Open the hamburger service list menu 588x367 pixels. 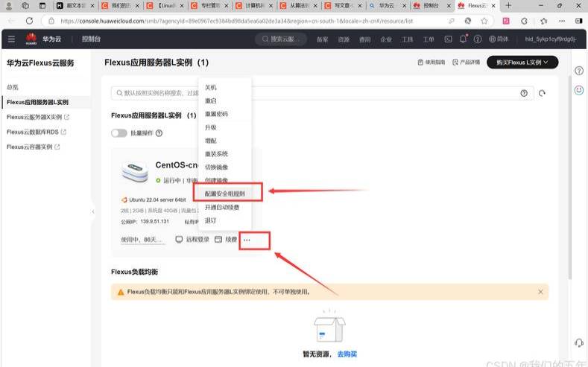click(11, 39)
